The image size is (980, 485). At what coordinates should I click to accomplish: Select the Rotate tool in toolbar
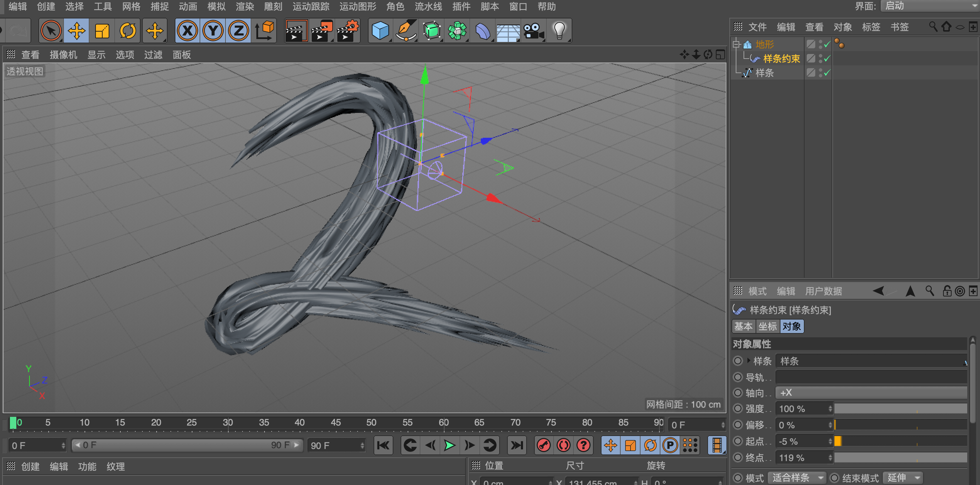click(x=127, y=31)
